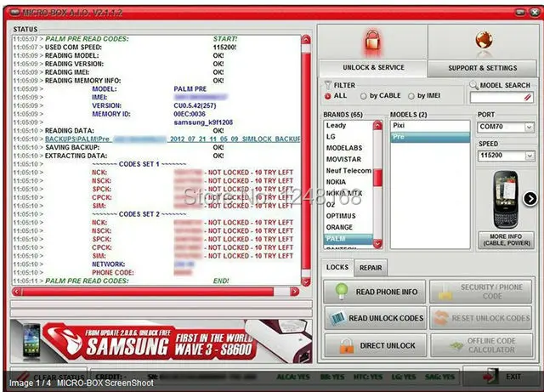The width and height of the screenshot is (544, 392).
Task: Click the red padlock Unlock & Service icon
Action: pyautogui.click(x=372, y=42)
